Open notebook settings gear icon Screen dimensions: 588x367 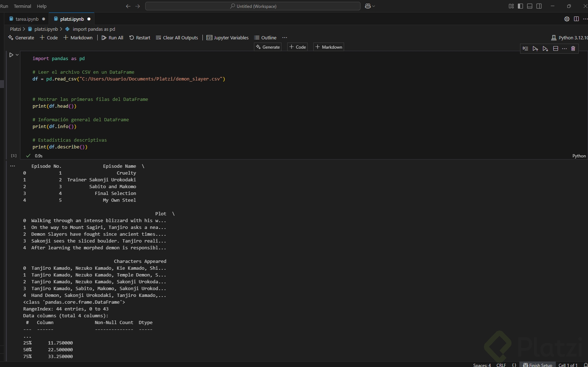tap(567, 19)
